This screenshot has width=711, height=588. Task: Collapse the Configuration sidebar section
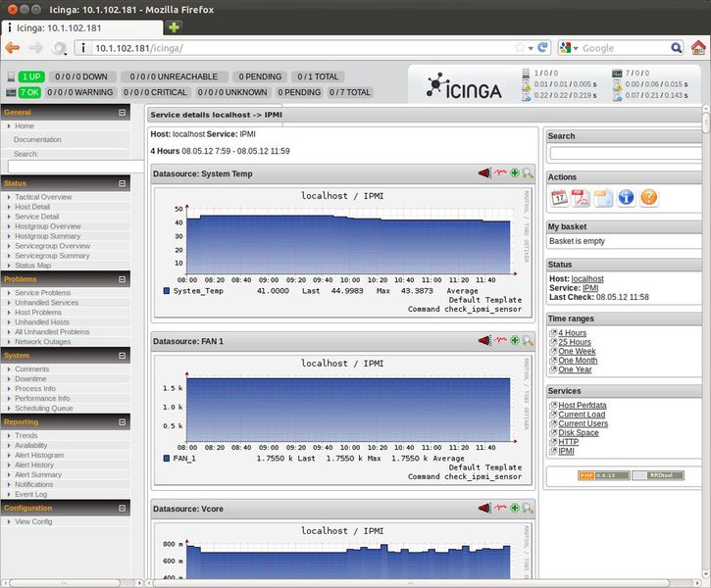point(122,508)
